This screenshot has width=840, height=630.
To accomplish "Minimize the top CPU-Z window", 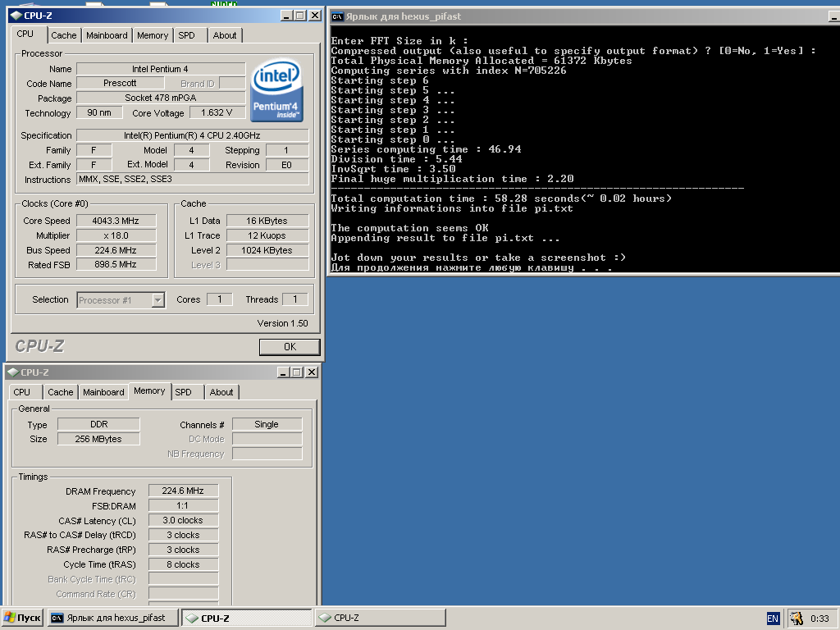I will pyautogui.click(x=286, y=16).
